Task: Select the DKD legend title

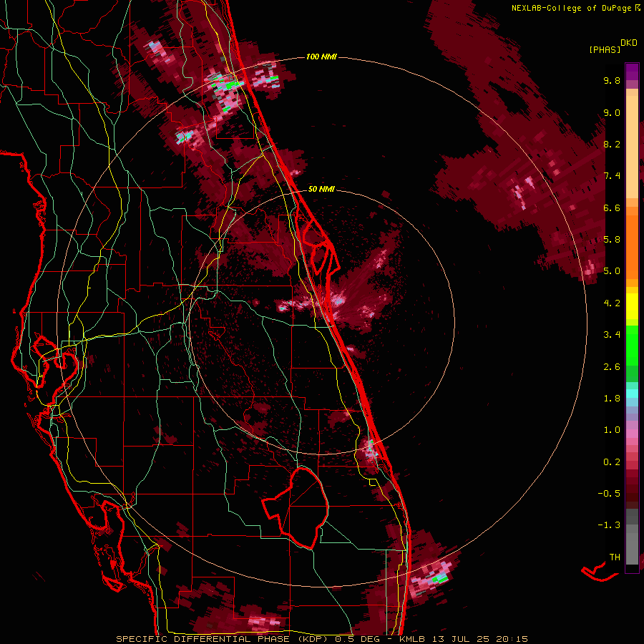Action: click(629, 43)
